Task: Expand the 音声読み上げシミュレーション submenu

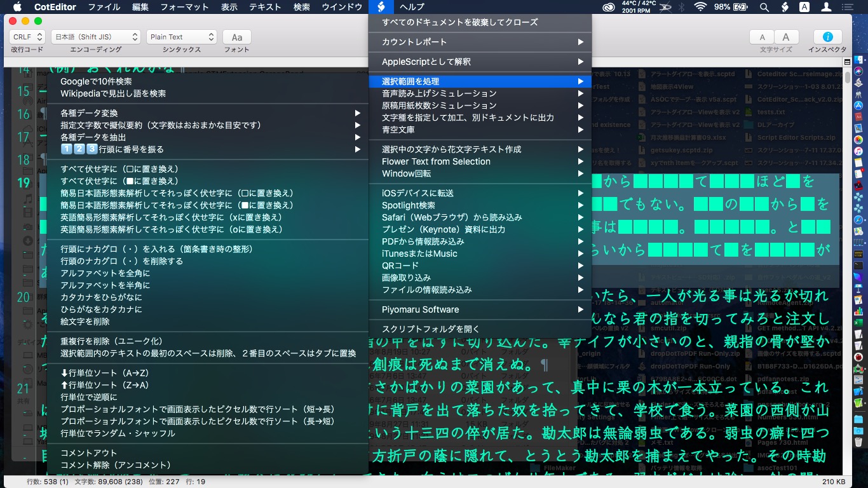Action: (480, 93)
